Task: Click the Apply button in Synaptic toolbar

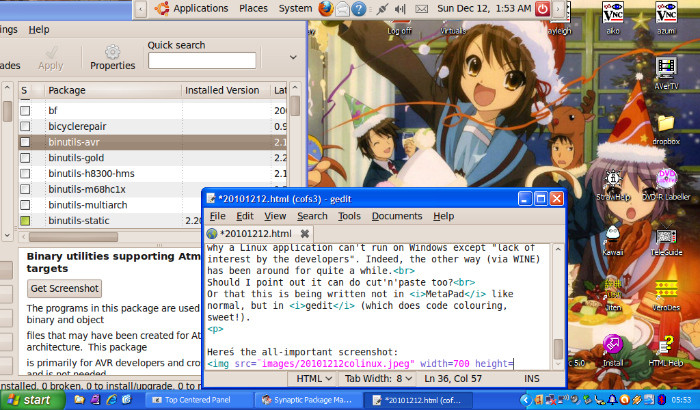Action: coord(50,58)
